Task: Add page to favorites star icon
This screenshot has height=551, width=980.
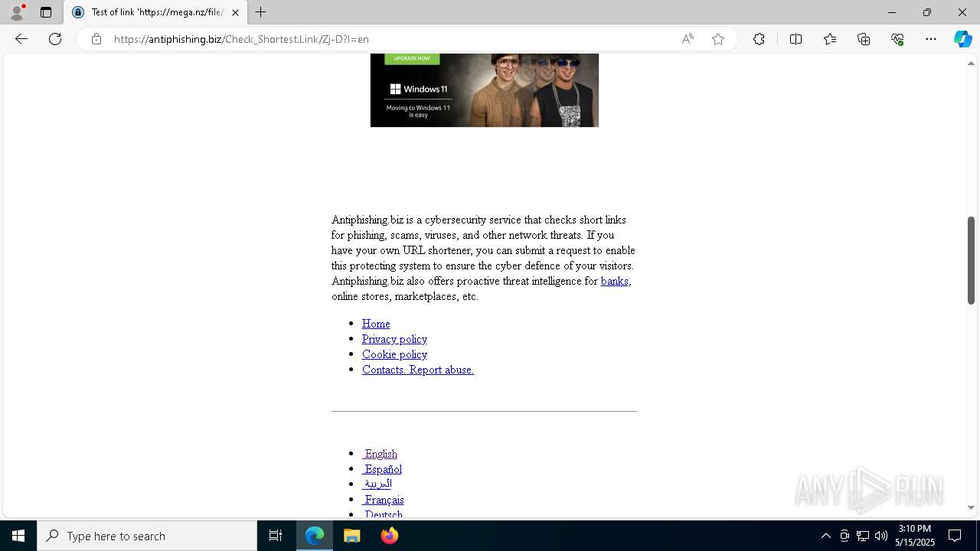Action: tap(718, 39)
